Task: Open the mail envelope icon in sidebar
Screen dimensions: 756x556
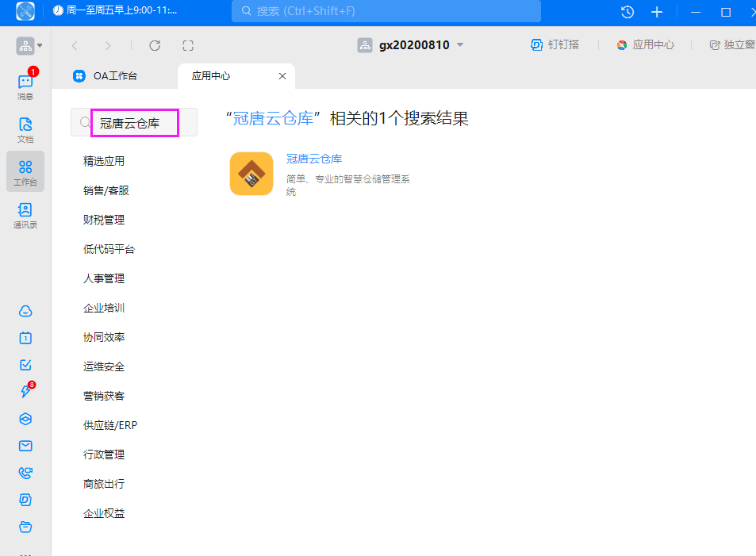Action: click(x=25, y=446)
